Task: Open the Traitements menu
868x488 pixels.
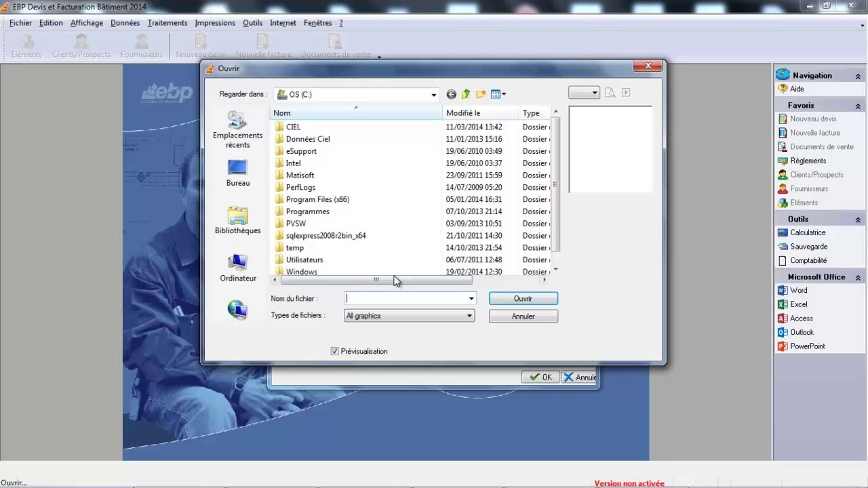Action: pyautogui.click(x=167, y=23)
